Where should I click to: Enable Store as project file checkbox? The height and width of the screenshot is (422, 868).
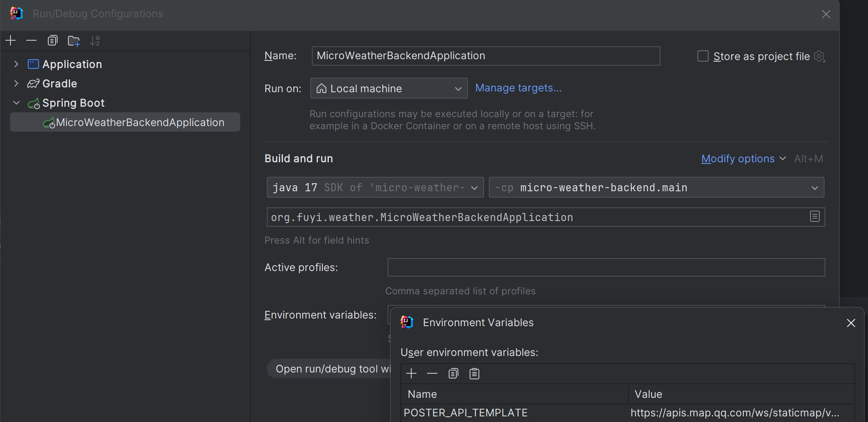coord(703,56)
